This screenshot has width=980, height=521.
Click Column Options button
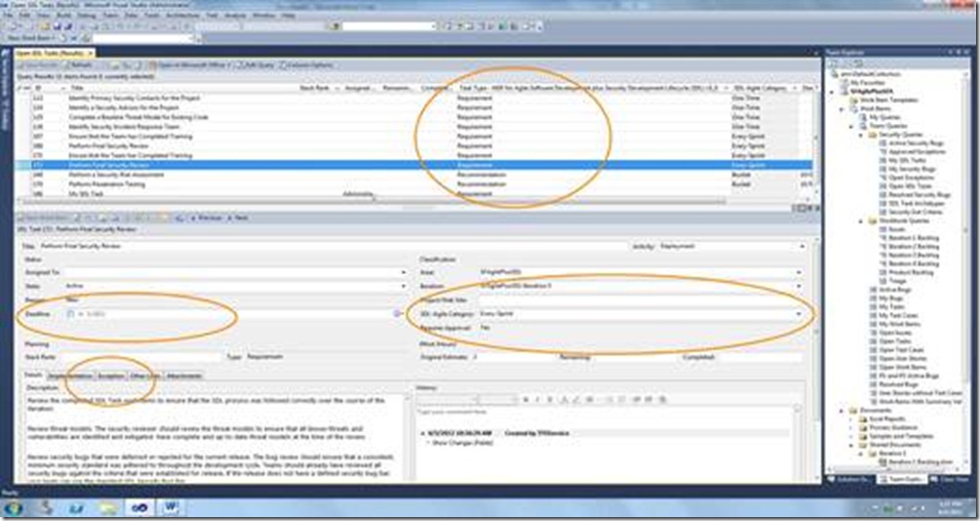(x=307, y=65)
